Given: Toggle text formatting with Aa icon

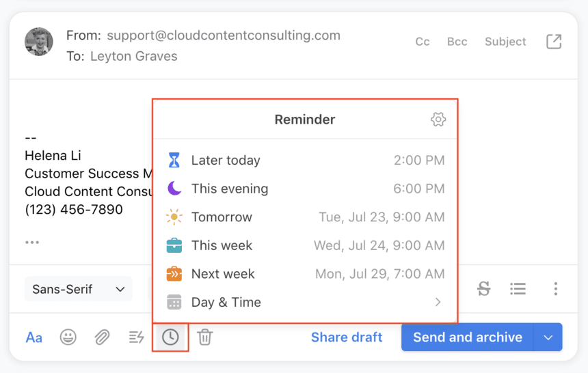Looking at the screenshot, I should (34, 337).
